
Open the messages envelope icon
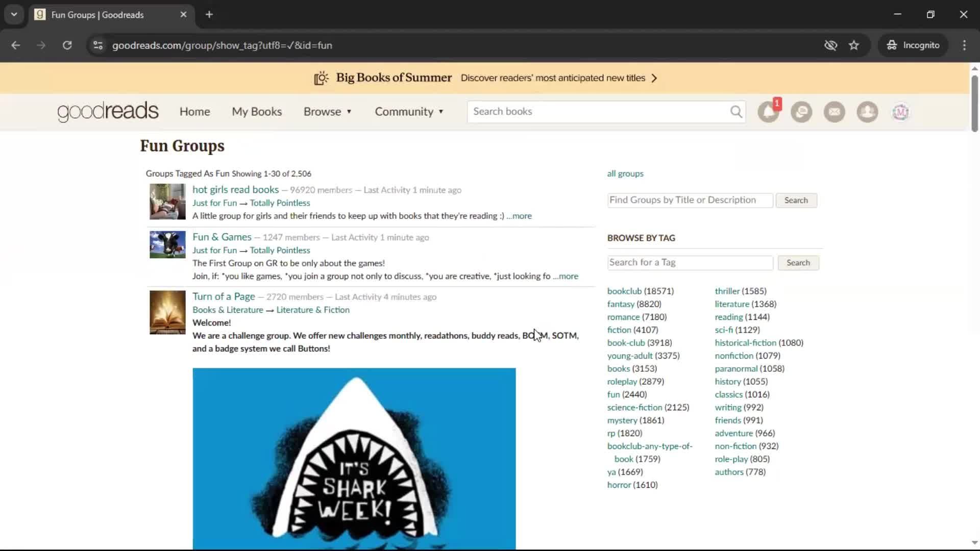835,112
